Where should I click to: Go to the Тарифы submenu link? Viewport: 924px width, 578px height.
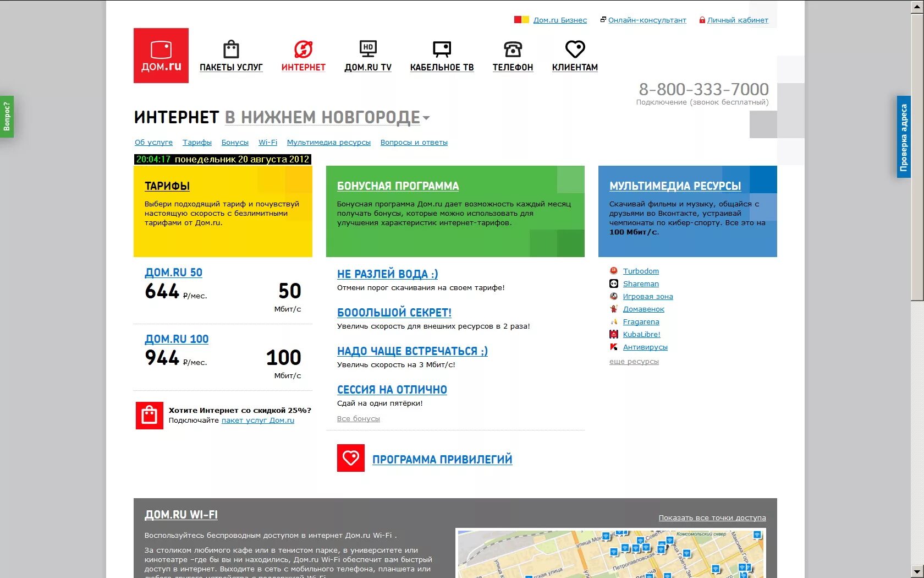197,142
